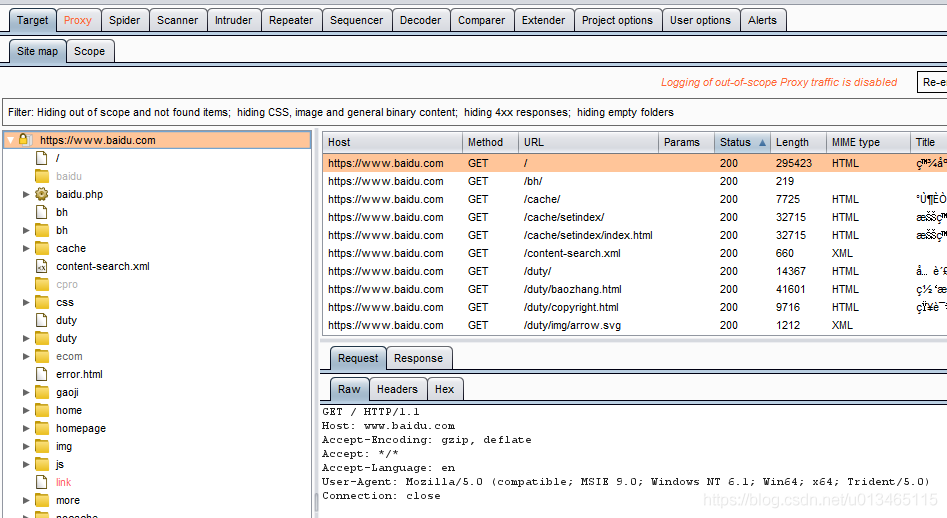Click the grayed folder icon beside cpro

point(42,284)
